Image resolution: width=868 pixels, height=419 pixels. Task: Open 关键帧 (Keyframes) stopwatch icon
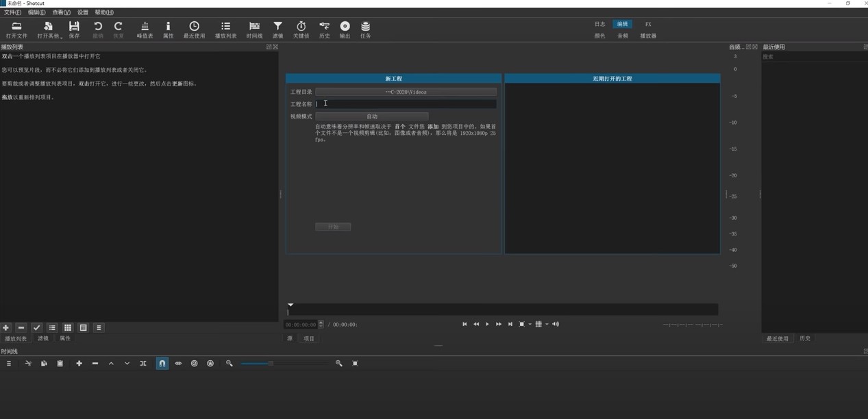click(x=301, y=29)
